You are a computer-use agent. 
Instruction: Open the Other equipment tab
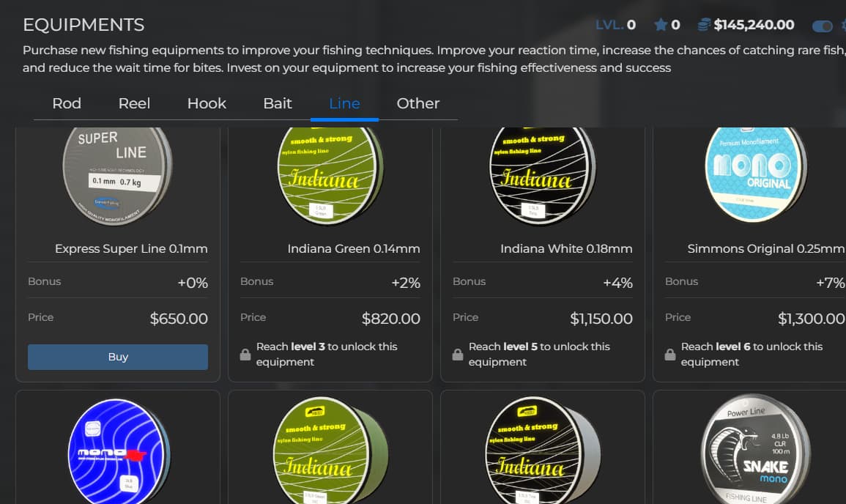(418, 103)
